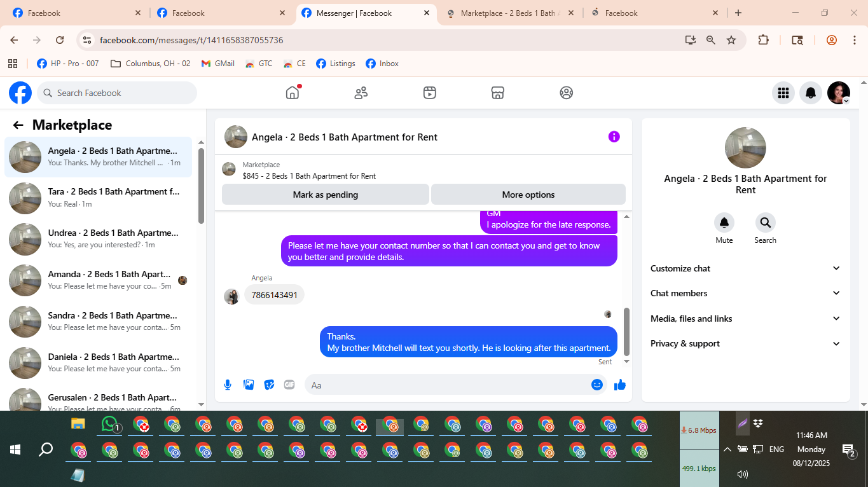Open the Marketplace storefront icon
Screen dimensions: 868x487
coord(498,93)
